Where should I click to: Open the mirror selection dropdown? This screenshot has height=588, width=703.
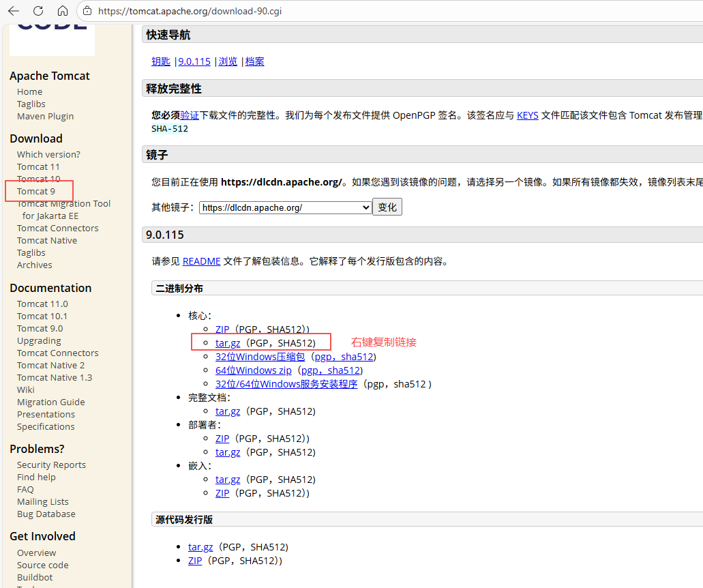(286, 207)
